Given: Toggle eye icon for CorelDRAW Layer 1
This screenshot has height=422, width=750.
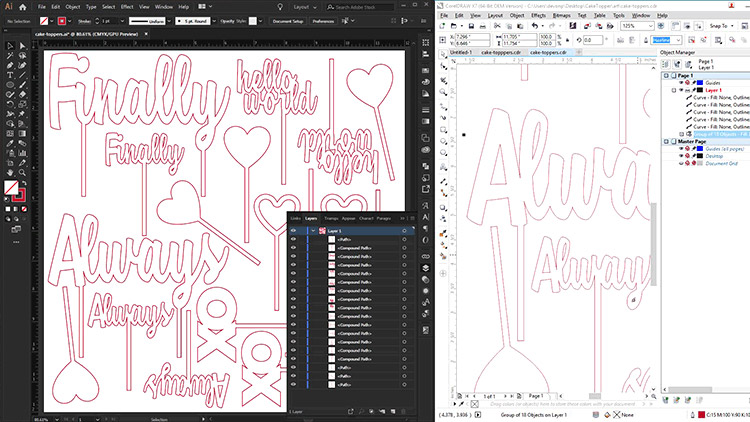Looking at the screenshot, I should tap(682, 90).
